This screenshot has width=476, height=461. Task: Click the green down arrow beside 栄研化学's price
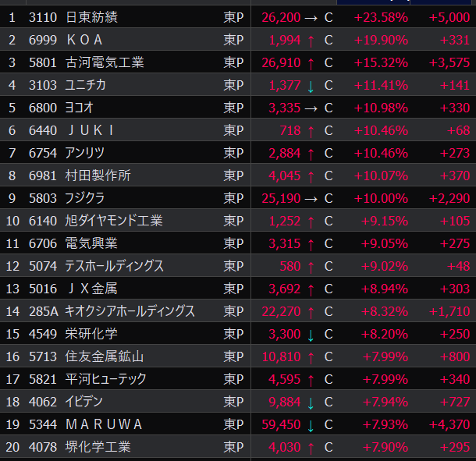click(311, 335)
